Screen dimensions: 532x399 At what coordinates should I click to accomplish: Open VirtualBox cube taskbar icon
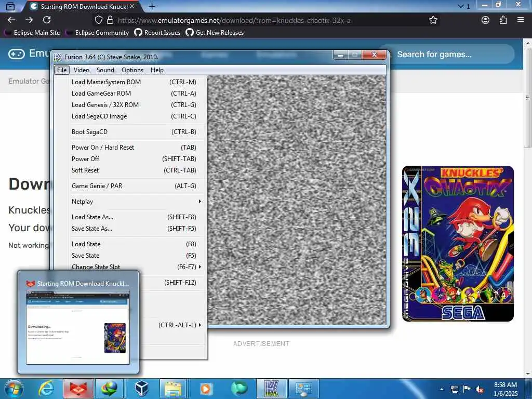coord(141,389)
